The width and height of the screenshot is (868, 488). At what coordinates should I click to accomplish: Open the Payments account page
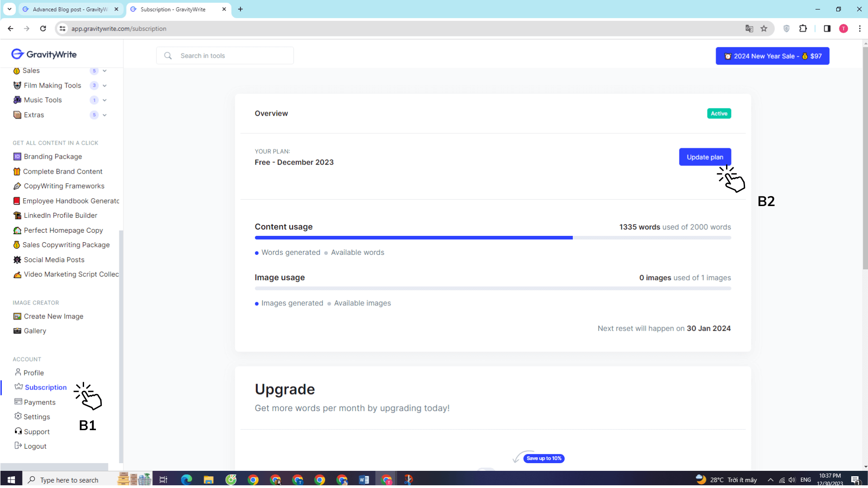(40, 402)
